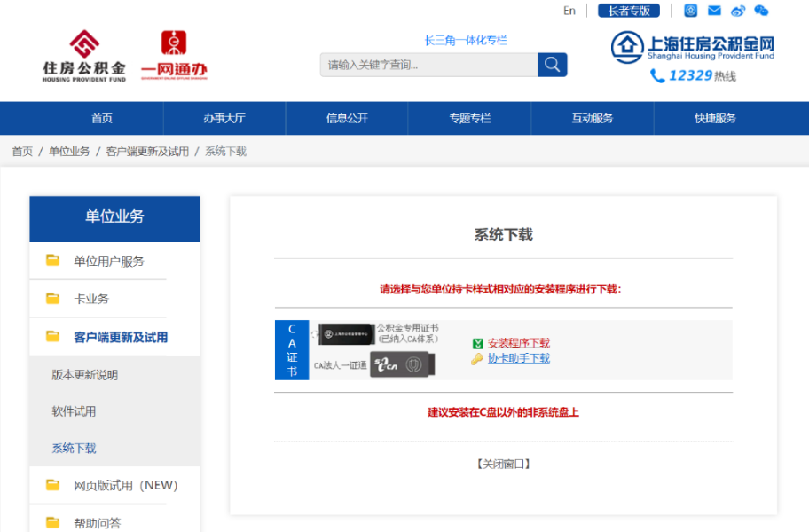The width and height of the screenshot is (809, 532).
Task: Click the provident fund app icon
Action: pyautogui.click(x=691, y=11)
